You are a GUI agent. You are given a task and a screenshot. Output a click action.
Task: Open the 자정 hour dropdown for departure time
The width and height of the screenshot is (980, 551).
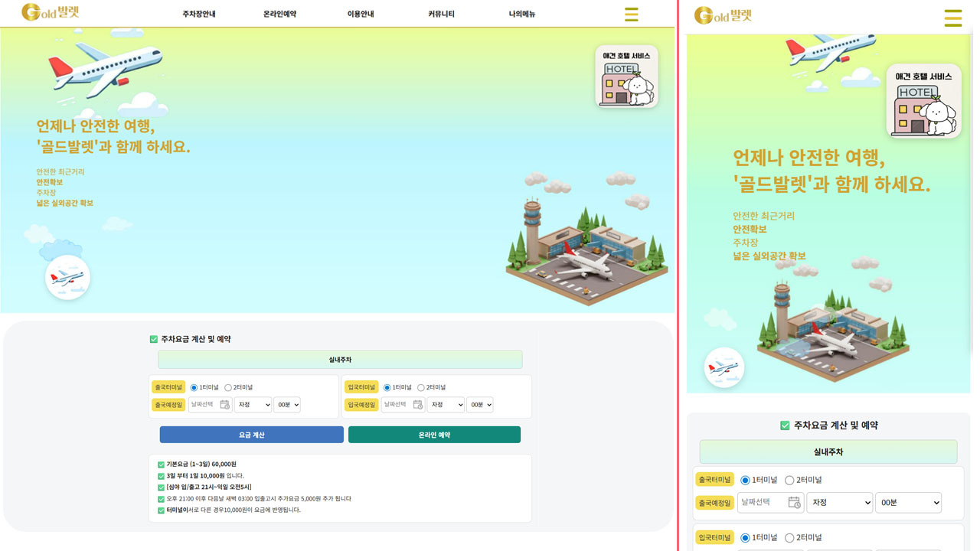pyautogui.click(x=253, y=404)
